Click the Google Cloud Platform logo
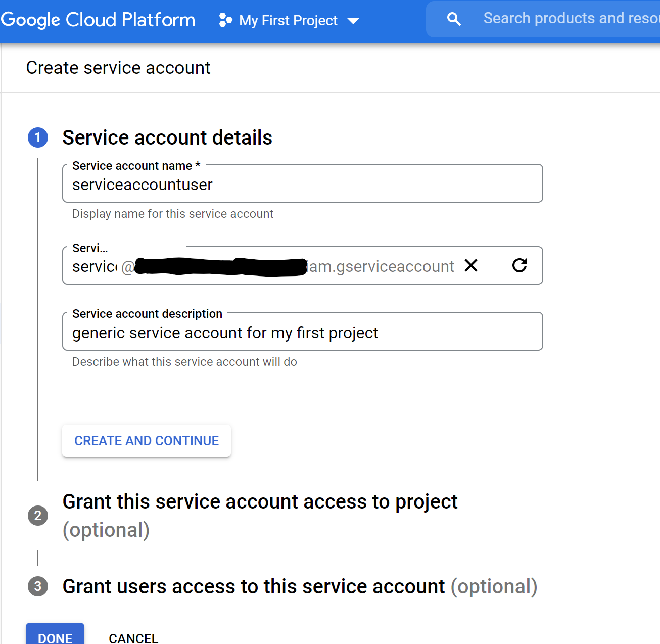 click(x=98, y=20)
